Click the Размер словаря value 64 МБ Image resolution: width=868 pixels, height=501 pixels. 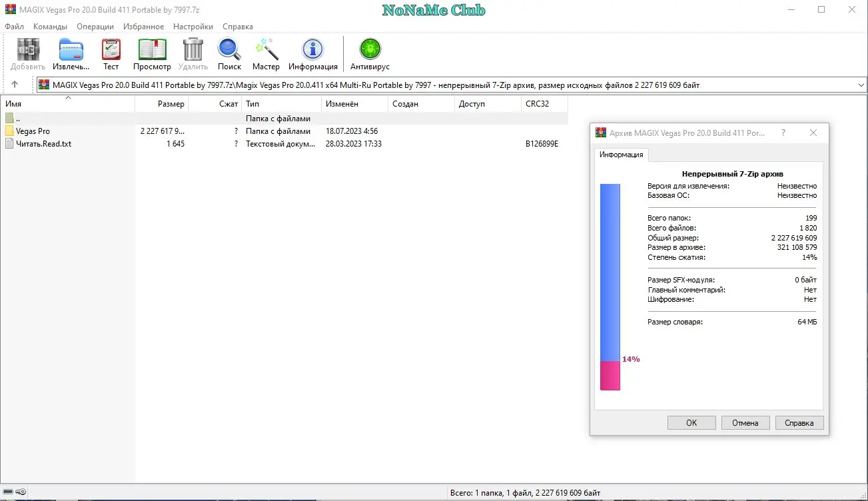click(x=807, y=322)
